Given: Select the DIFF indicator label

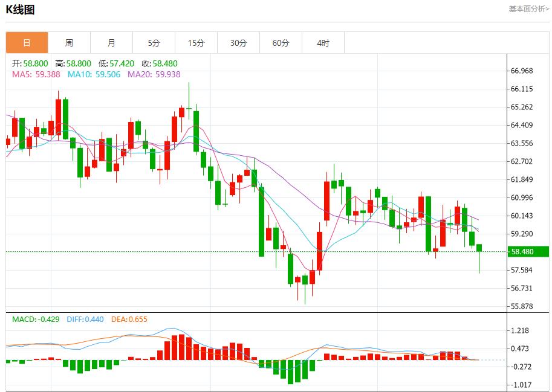Looking at the screenshot, I should [85, 320].
